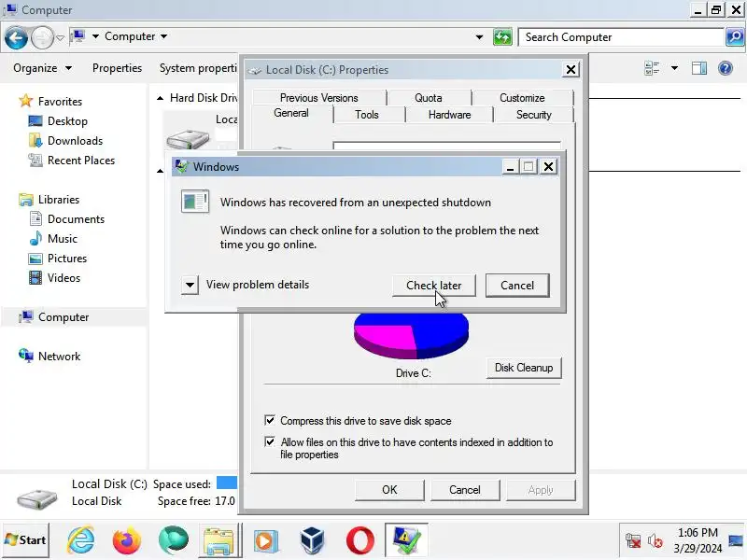Switch to Previous Versions tab

pos(318,98)
